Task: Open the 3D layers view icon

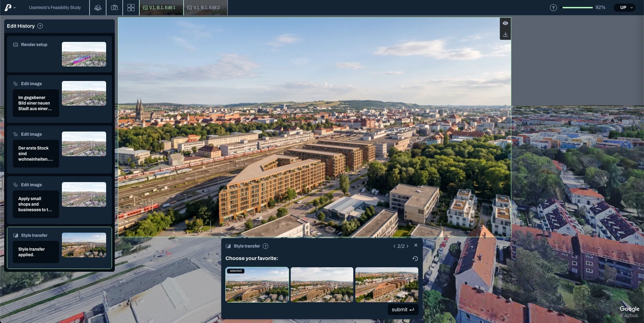Action: coord(98,8)
